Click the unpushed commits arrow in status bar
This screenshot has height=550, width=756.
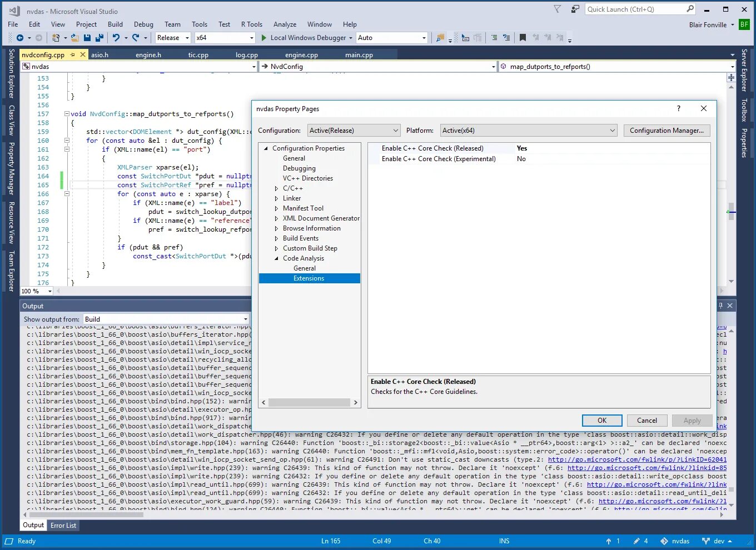coord(609,541)
